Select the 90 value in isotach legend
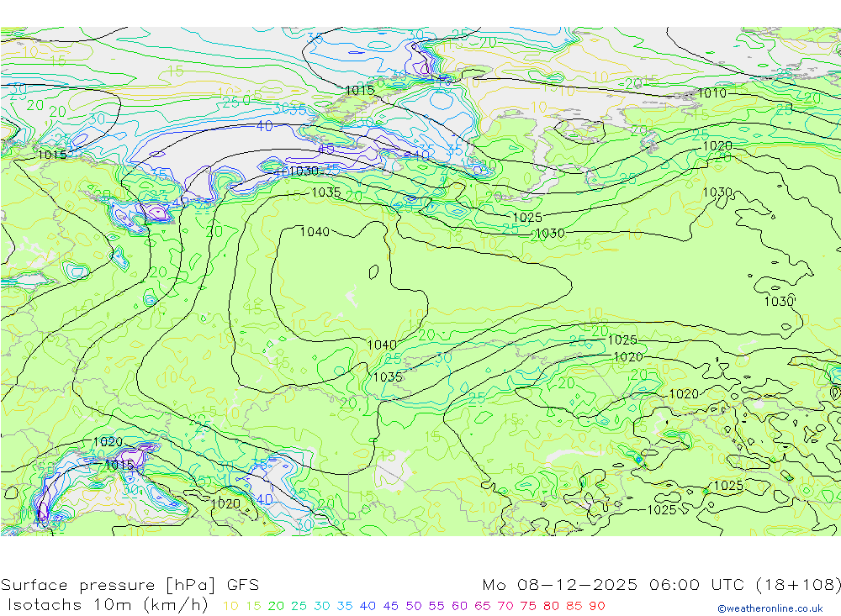 (597, 607)
